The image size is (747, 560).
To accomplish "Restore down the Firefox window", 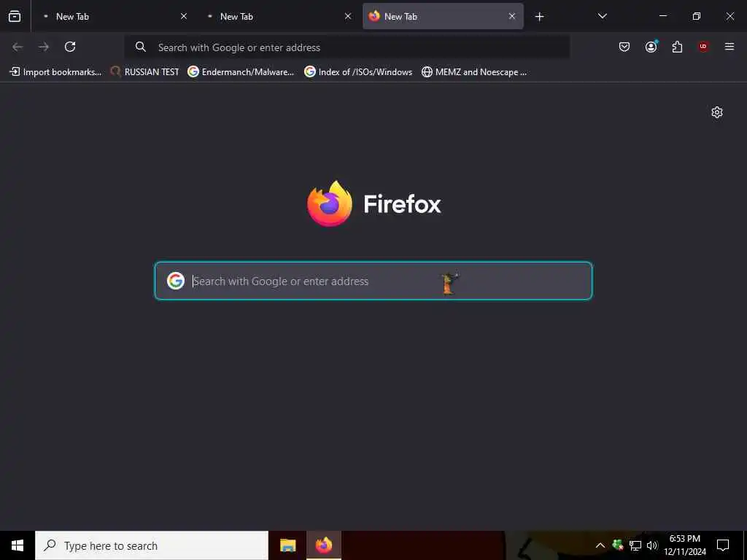I will [697, 16].
